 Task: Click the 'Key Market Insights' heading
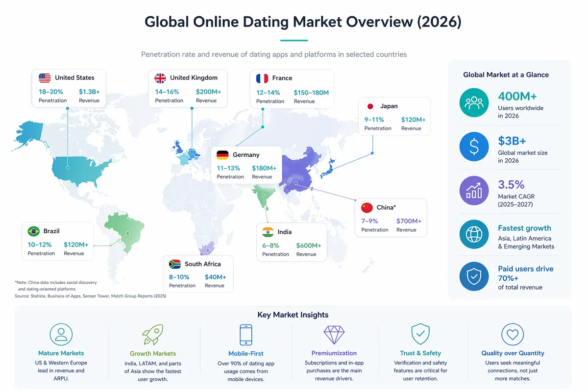pyautogui.click(x=293, y=315)
